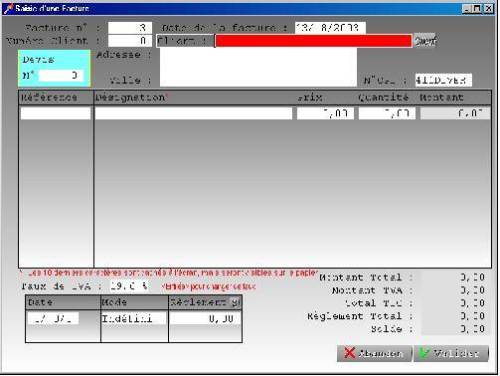Image resolution: width=500 pixels, height=376 pixels.
Task: Click the Taux de TVA field
Action: point(130,286)
